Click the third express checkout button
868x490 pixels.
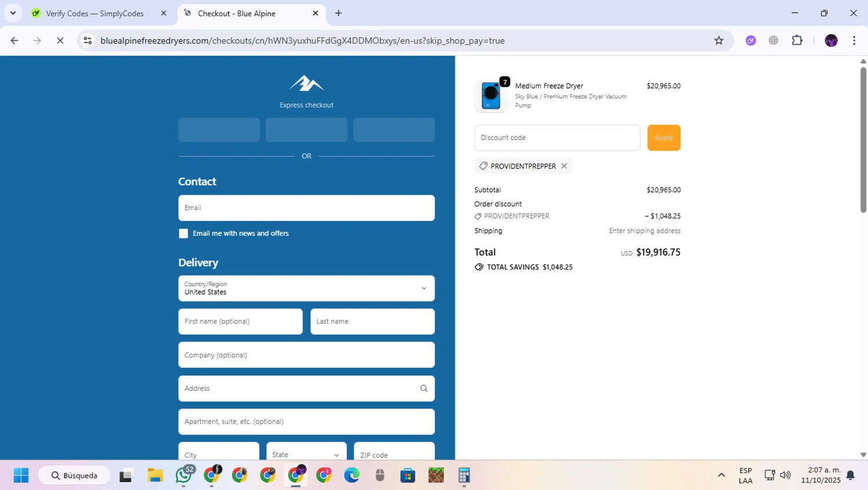pos(394,130)
